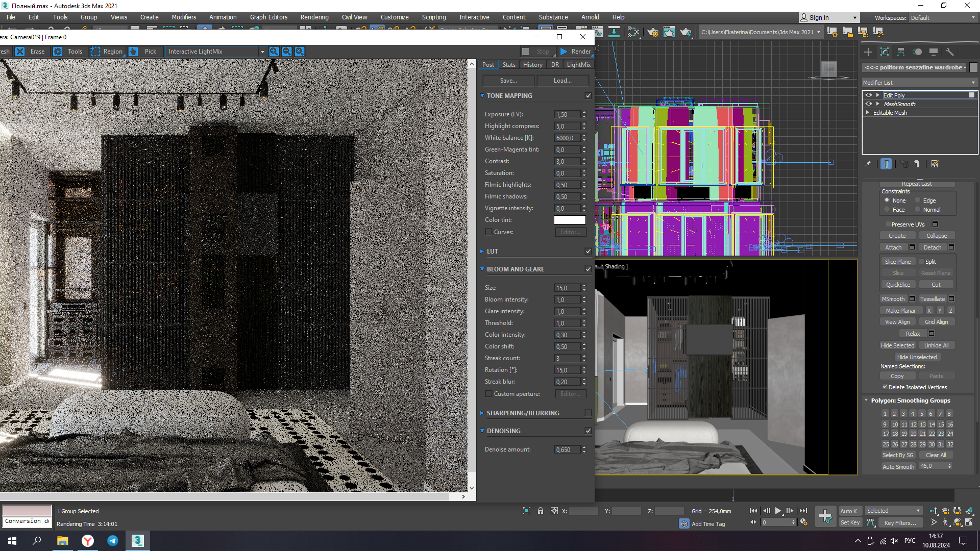Click the zoom in magnifier icon
This screenshot has width=980, height=551.
point(274,52)
